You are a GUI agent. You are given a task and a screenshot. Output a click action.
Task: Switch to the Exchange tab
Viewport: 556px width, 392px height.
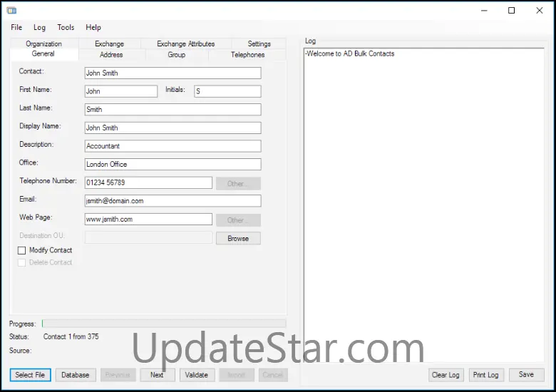[110, 43]
